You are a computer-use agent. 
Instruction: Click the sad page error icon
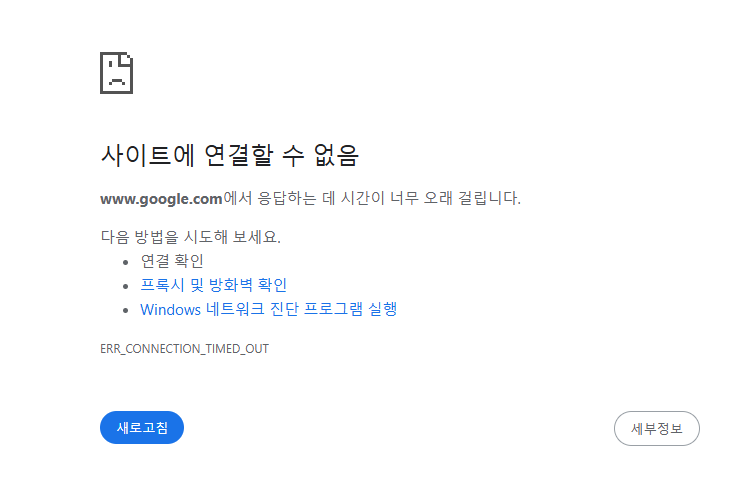(116, 73)
